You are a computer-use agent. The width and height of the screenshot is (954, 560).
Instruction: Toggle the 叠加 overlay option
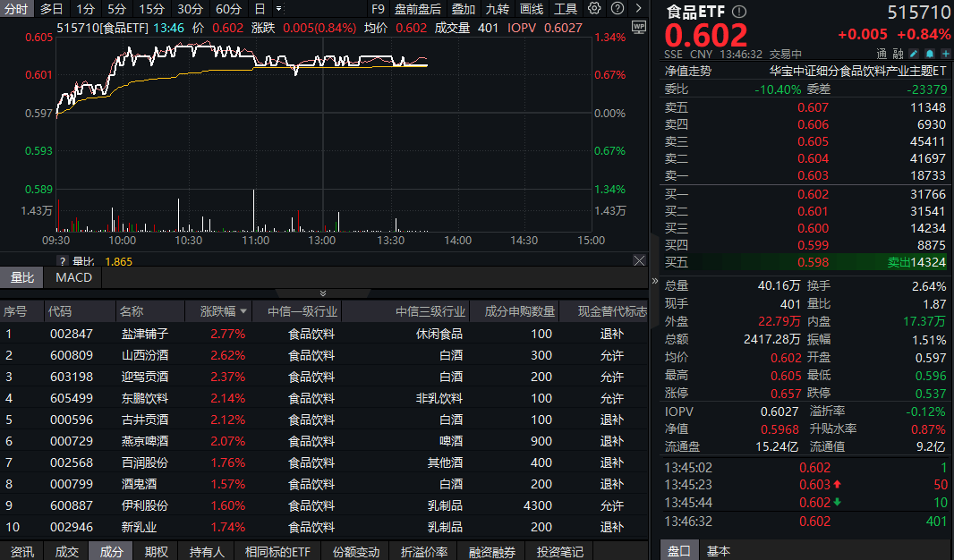[464, 9]
